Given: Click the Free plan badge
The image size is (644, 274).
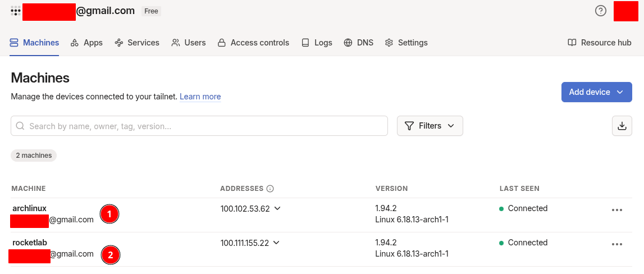Looking at the screenshot, I should [151, 11].
